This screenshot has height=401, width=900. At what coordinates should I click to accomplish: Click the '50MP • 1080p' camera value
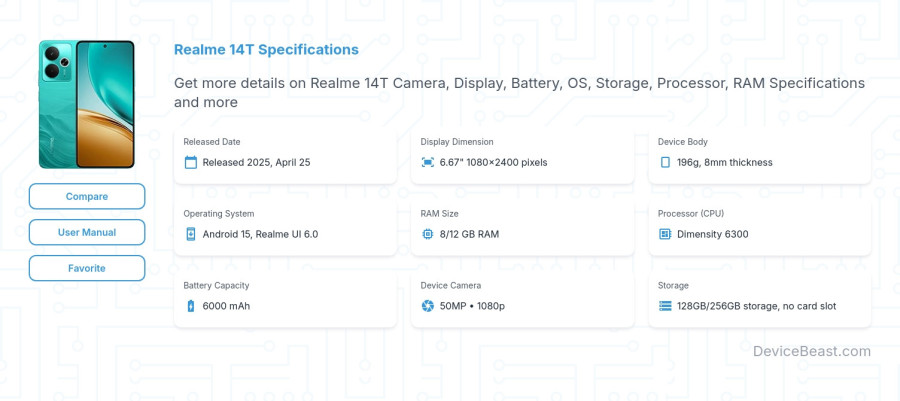(x=472, y=306)
